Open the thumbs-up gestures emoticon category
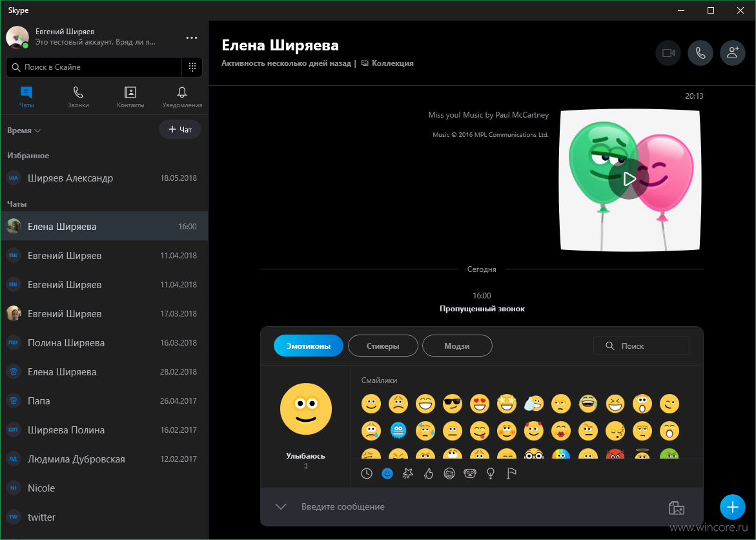756x540 pixels. 429,474
